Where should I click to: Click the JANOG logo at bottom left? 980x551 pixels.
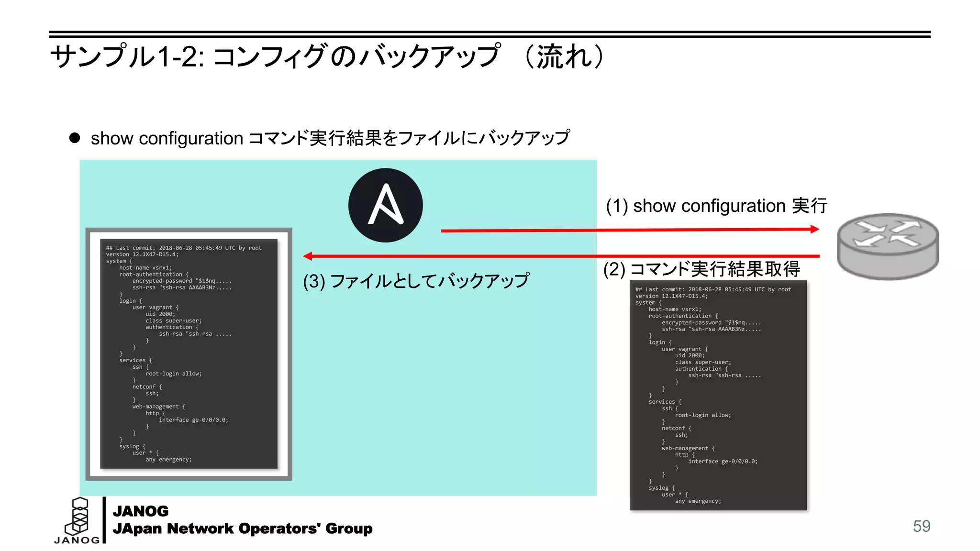point(77,520)
